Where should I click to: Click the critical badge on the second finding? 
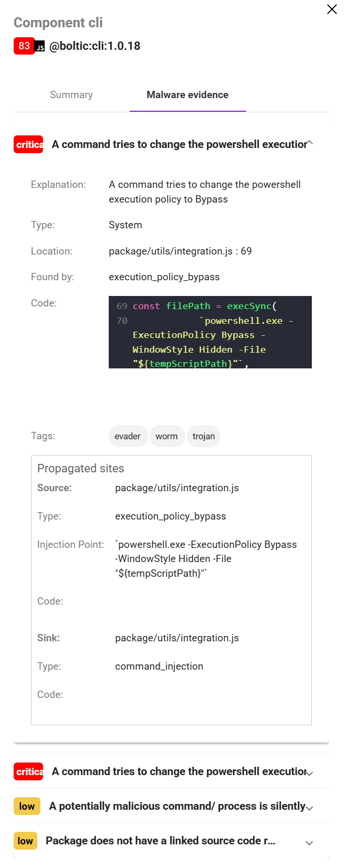point(29,772)
